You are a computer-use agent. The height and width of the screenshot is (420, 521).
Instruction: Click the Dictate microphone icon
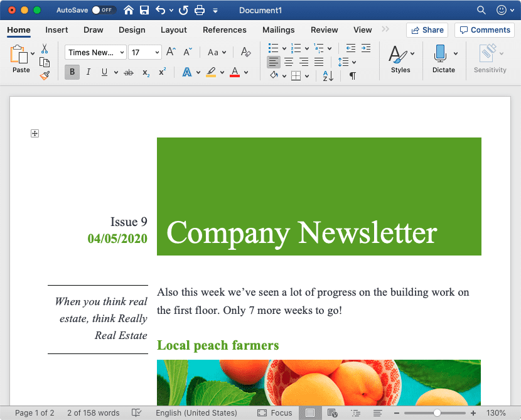click(x=440, y=53)
